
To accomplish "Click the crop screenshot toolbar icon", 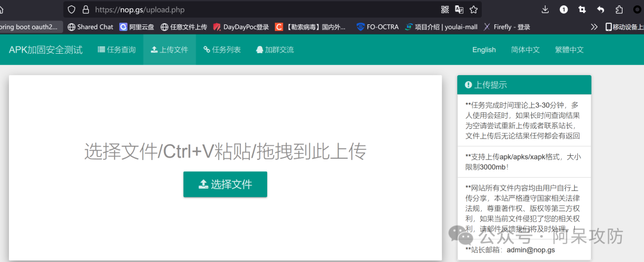I will tap(582, 10).
